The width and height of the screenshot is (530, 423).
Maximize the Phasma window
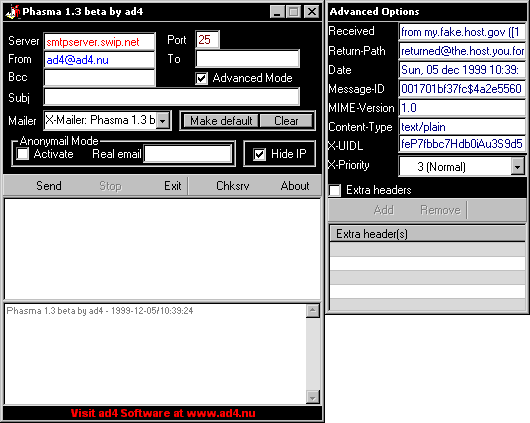(293, 12)
